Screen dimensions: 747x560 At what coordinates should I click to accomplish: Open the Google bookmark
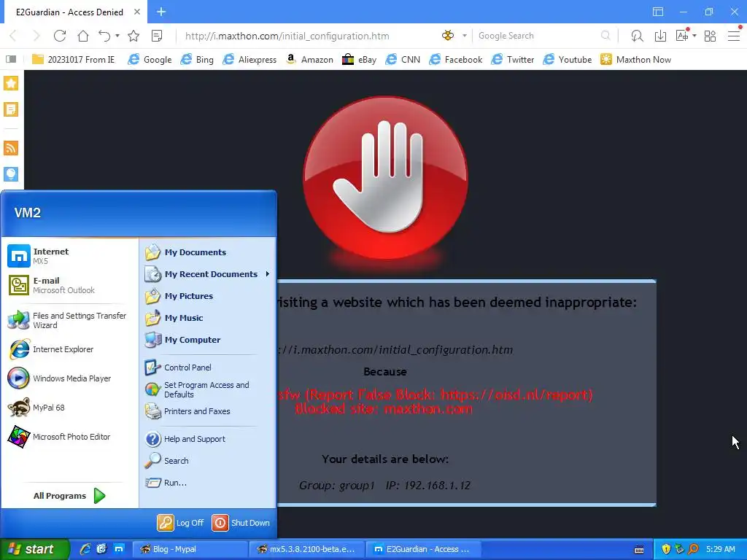click(150, 60)
